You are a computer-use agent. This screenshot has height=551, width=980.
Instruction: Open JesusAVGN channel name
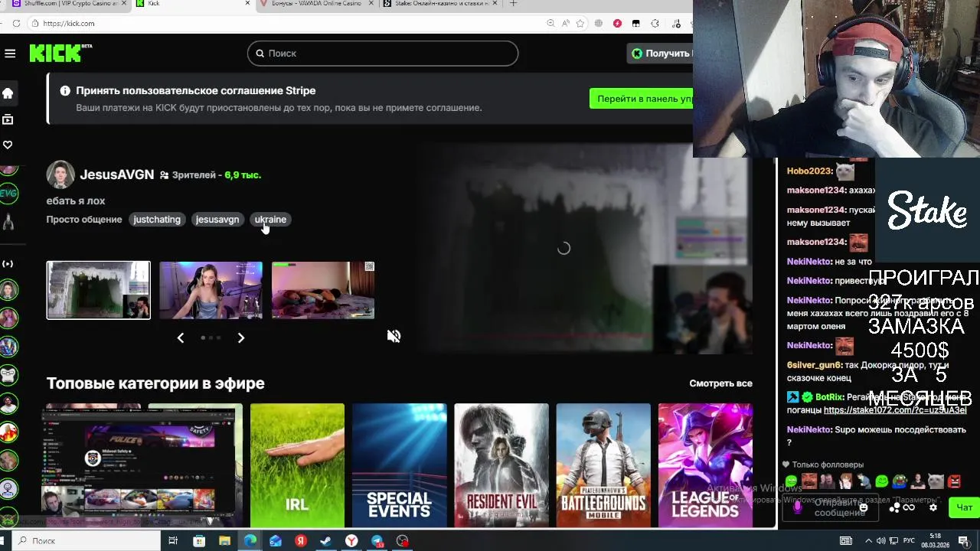pos(117,174)
